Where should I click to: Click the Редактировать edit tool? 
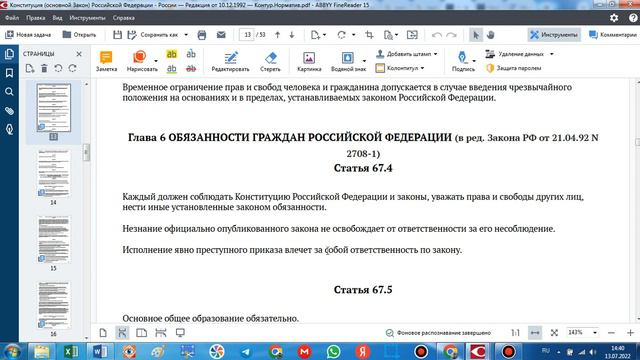tap(230, 62)
